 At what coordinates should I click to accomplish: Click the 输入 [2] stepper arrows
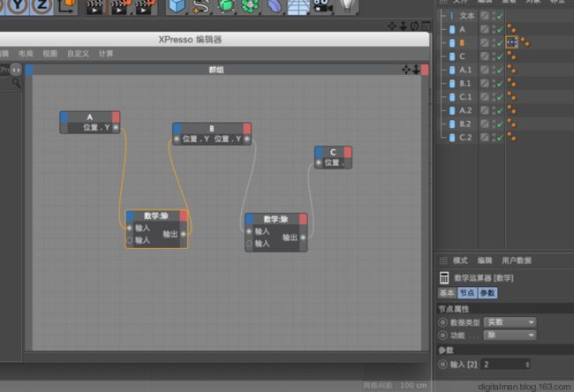click(x=527, y=364)
